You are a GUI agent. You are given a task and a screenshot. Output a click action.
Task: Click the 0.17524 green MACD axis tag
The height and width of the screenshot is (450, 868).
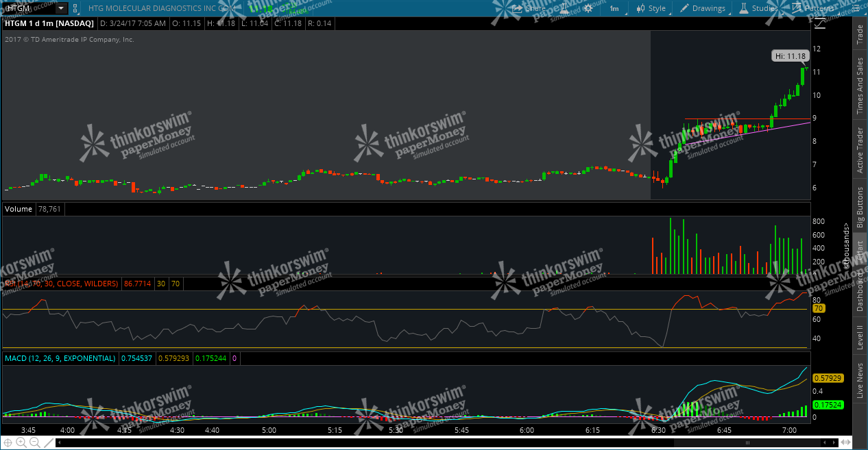coord(828,405)
